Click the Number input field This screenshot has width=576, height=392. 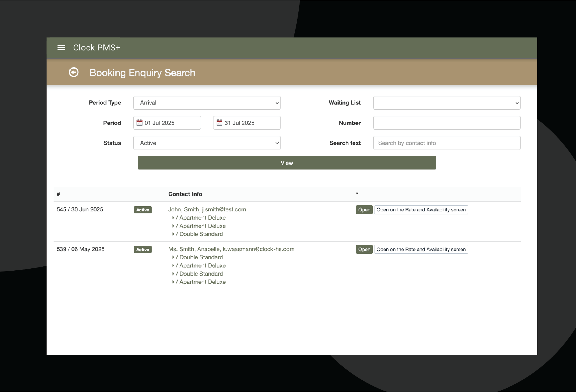446,123
